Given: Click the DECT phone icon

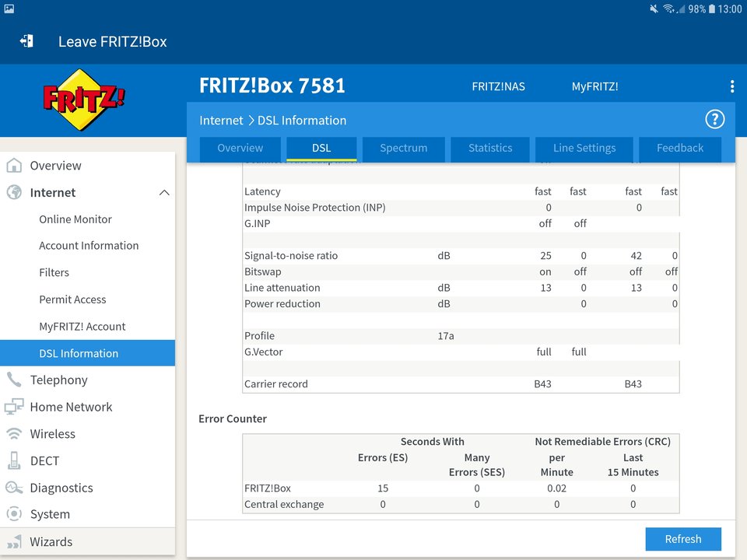Looking at the screenshot, I should pyautogui.click(x=14, y=460).
